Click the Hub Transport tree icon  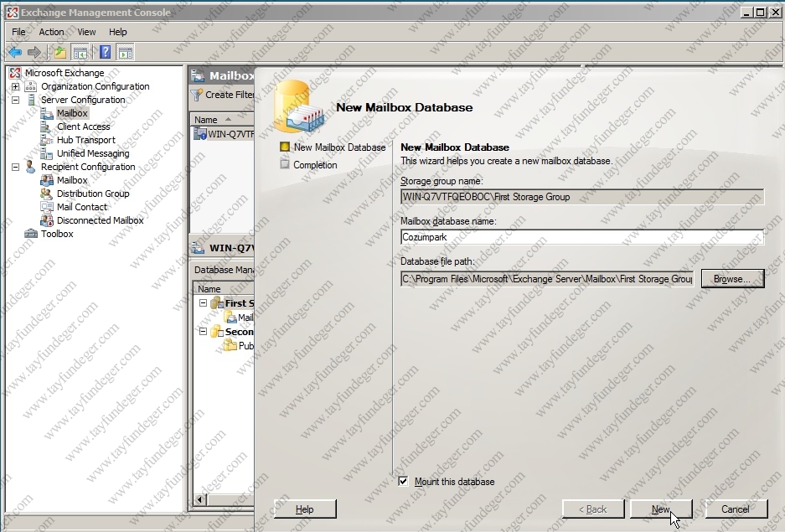coord(47,140)
